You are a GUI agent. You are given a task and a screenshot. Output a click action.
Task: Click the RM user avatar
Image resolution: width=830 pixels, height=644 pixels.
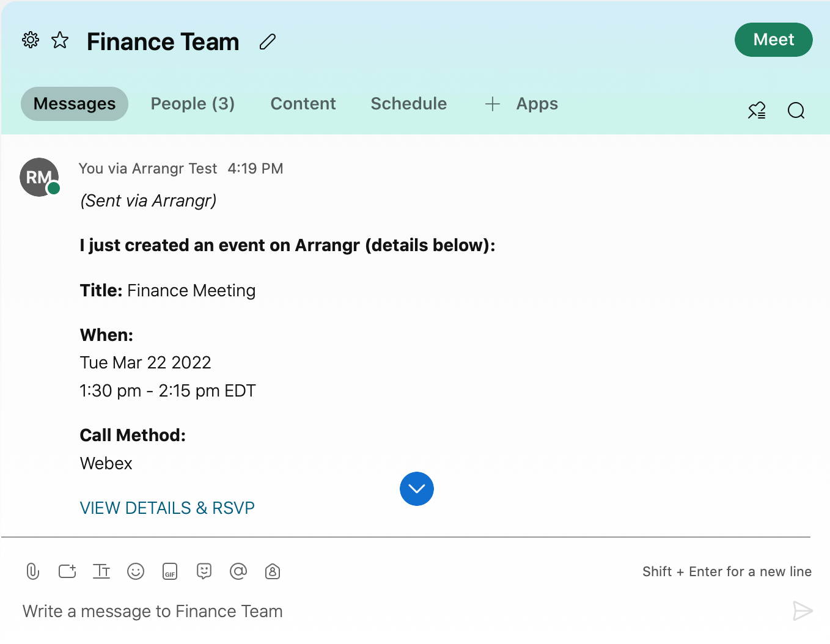click(x=39, y=177)
